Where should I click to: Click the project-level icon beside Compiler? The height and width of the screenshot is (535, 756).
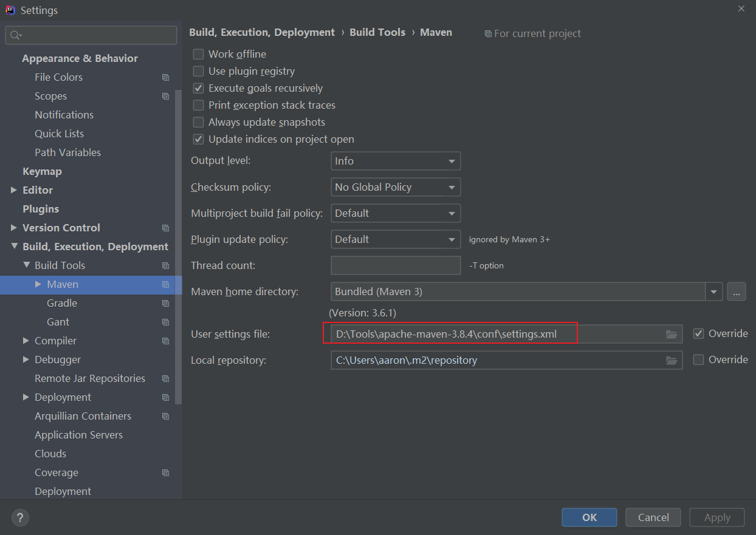point(165,341)
